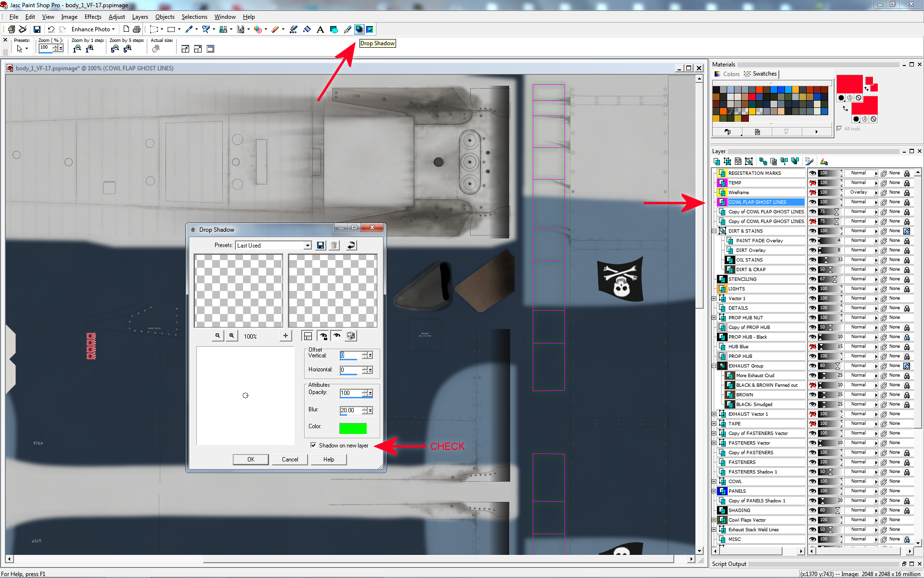Image resolution: width=924 pixels, height=578 pixels.
Task: Click Delete Layer icon in Layer palette
Action: click(x=774, y=161)
